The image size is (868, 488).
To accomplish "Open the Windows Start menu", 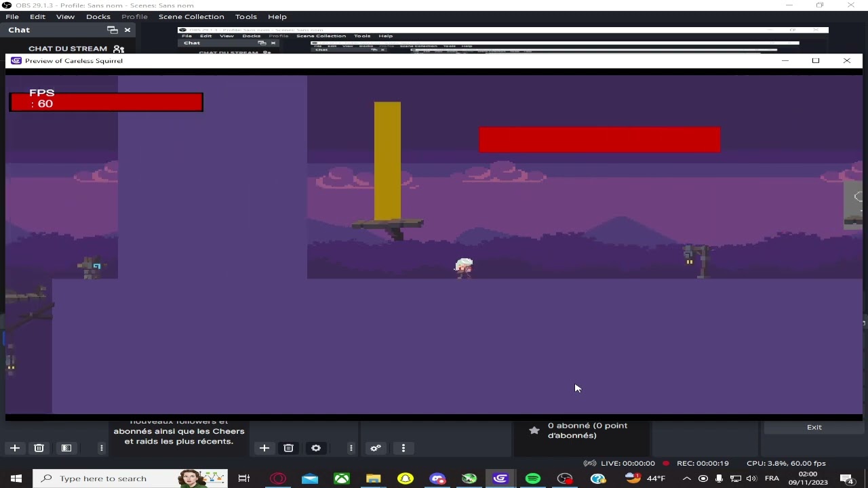I will [16, 479].
